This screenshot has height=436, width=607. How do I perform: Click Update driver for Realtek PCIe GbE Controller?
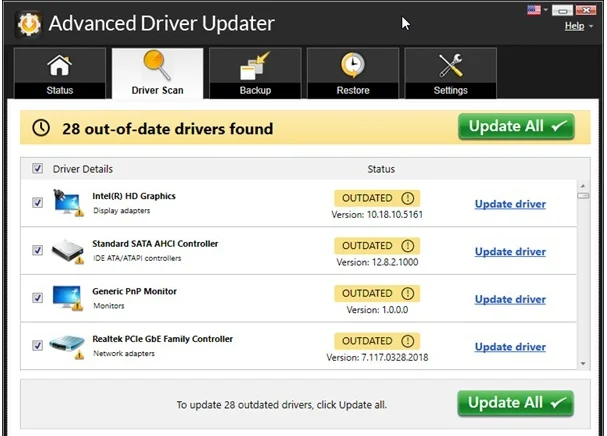(510, 347)
